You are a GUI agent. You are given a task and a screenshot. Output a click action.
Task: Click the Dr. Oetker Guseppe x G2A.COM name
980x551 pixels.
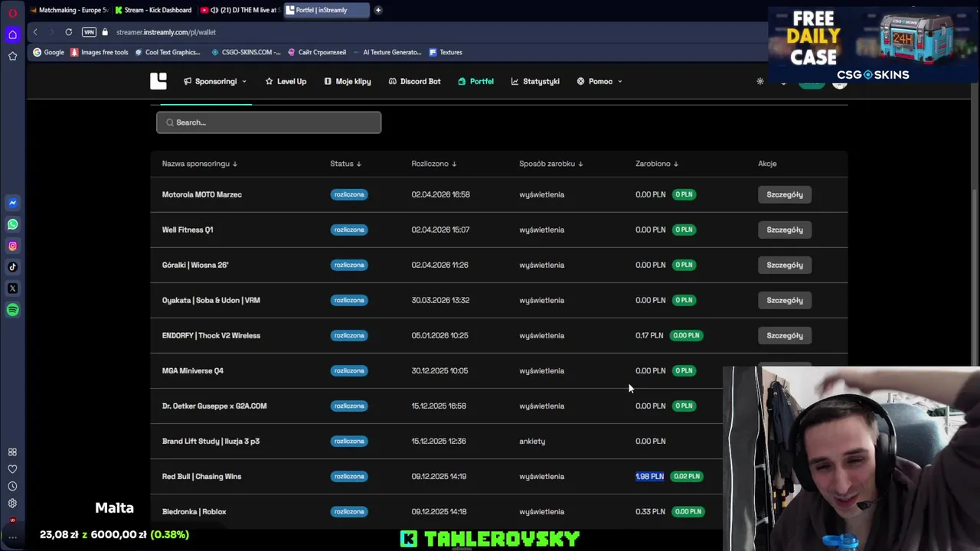coord(214,406)
